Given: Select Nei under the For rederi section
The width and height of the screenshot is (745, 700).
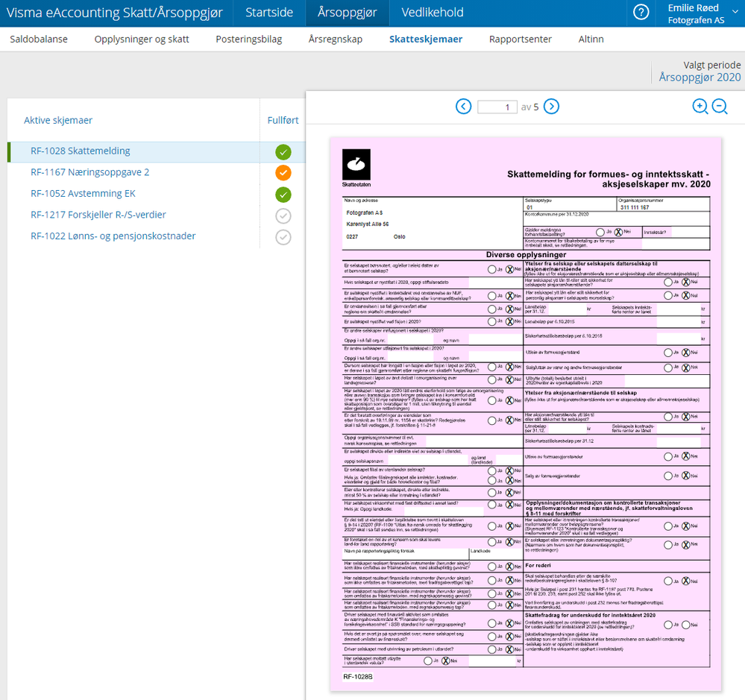Looking at the screenshot, I should tap(686, 581).
